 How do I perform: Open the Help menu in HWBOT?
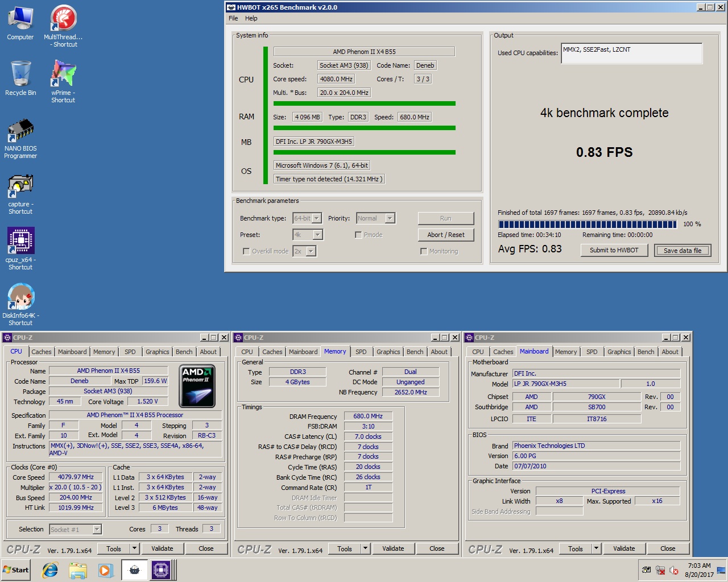(251, 18)
